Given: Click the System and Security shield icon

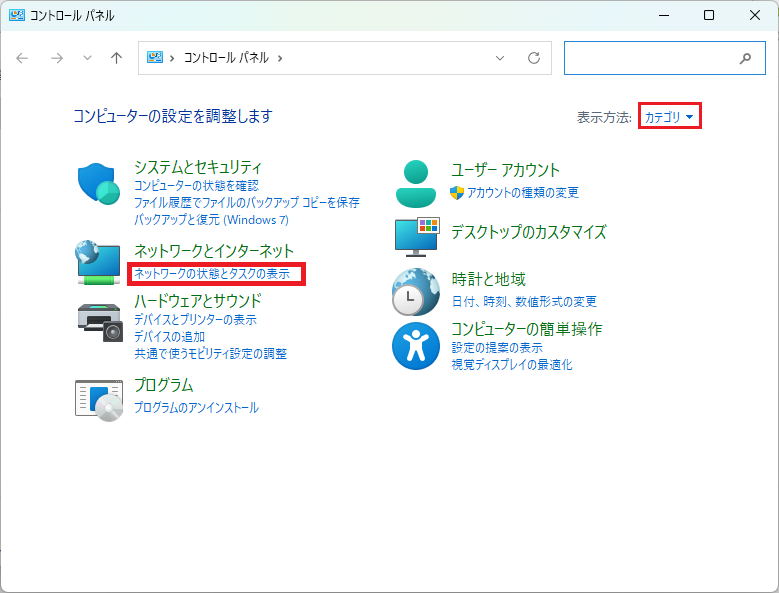Looking at the screenshot, I should (98, 184).
